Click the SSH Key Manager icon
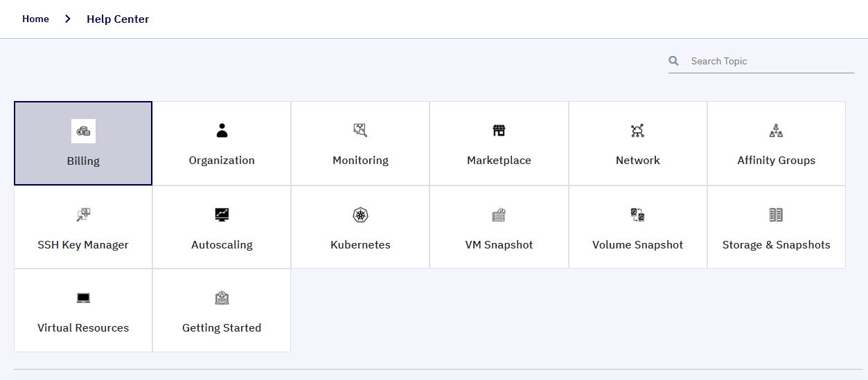This screenshot has height=380, width=868. 83,215
